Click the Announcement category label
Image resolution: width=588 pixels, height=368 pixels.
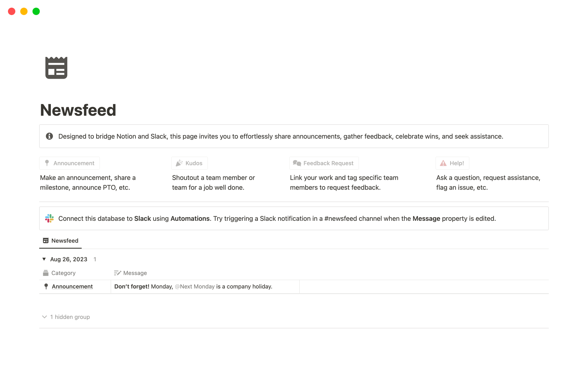[x=72, y=286]
